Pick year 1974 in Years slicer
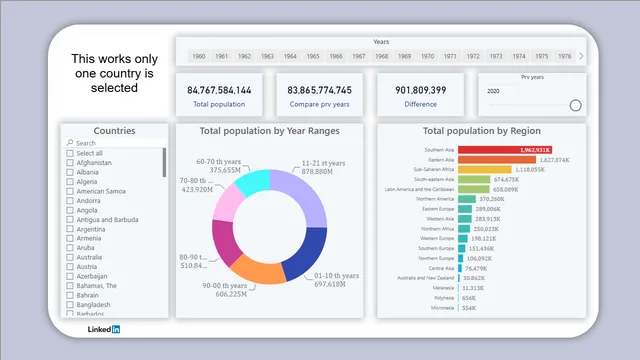This screenshot has height=360, width=640. coord(519,56)
